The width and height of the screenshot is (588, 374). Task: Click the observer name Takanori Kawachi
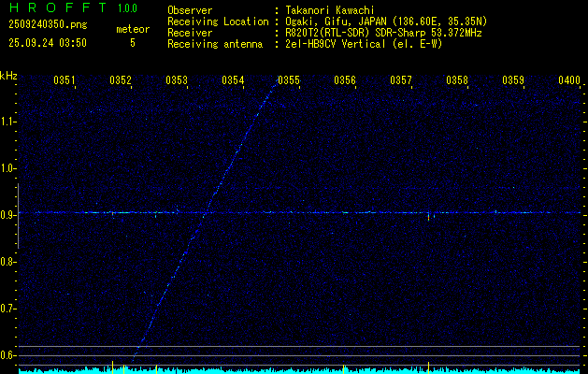(330, 10)
